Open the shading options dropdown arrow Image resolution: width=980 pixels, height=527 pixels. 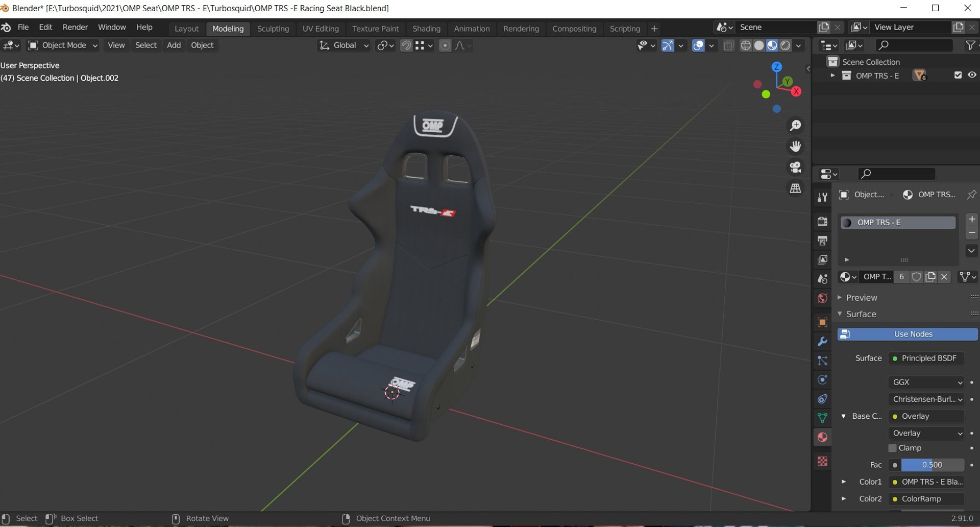[799, 45]
